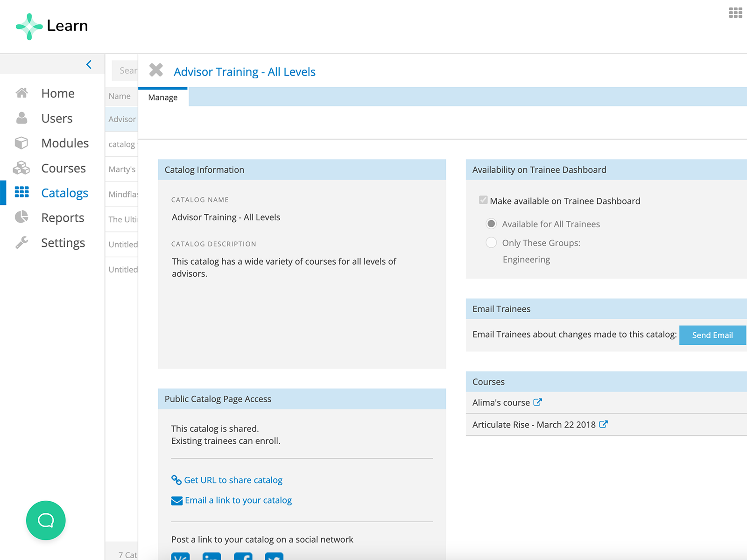Open external link for Articulate Rise course

(x=603, y=424)
